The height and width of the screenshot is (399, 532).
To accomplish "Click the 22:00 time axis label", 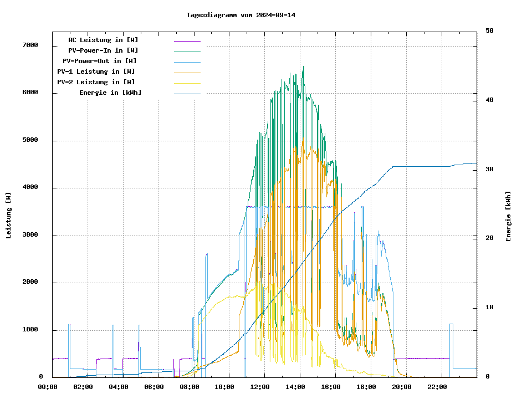I will tap(437, 387).
